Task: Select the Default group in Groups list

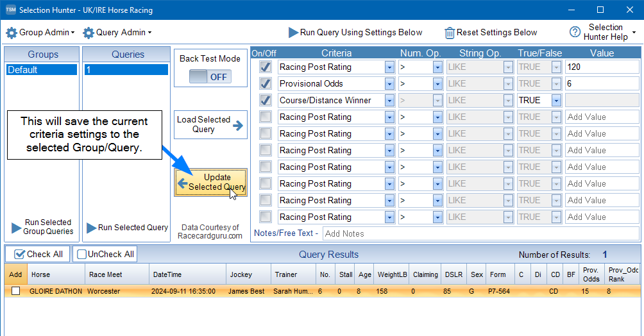Action: pos(42,70)
